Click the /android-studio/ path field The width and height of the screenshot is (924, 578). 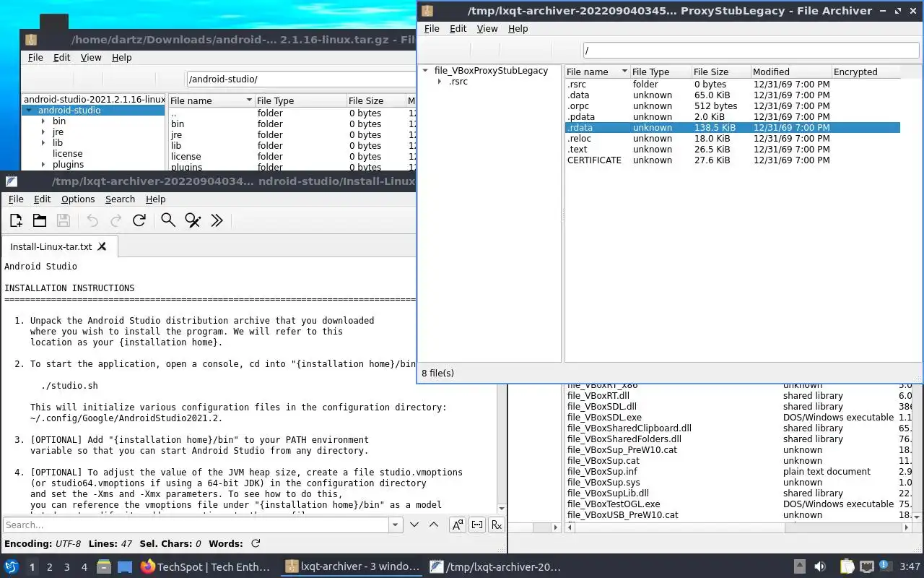pos(302,79)
